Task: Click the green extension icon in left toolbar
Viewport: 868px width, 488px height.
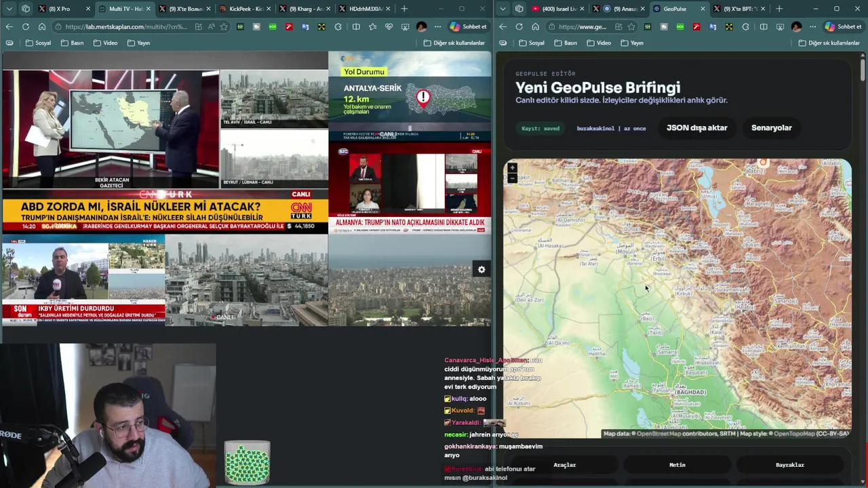Action: [x=273, y=26]
